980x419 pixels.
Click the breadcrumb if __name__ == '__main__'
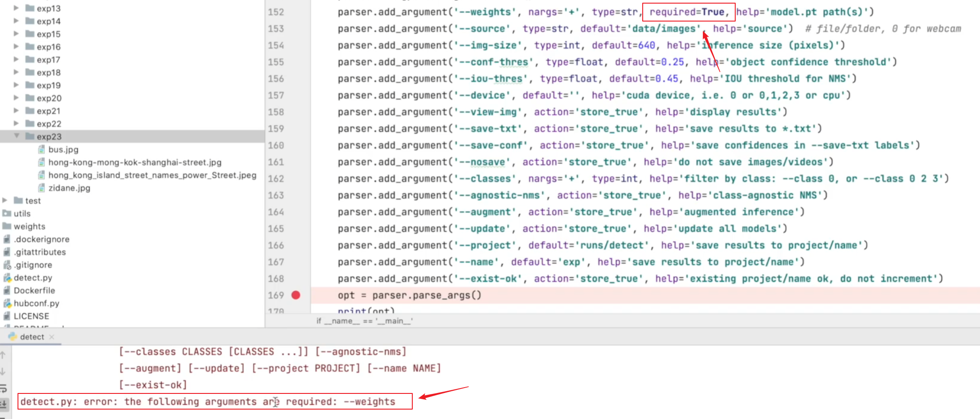[365, 321]
